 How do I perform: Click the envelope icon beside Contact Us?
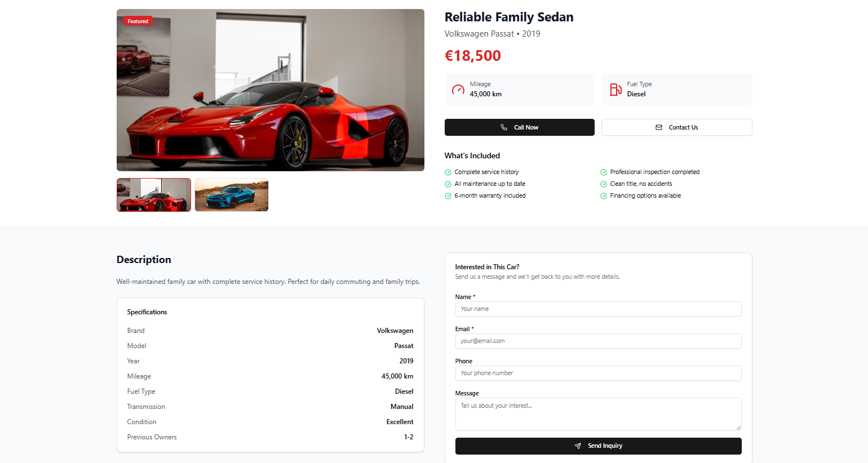(x=659, y=127)
